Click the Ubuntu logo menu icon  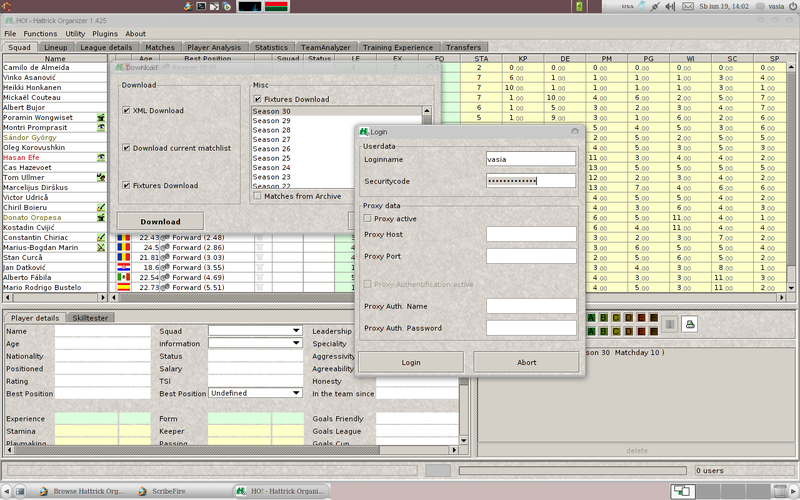[x=6, y=6]
